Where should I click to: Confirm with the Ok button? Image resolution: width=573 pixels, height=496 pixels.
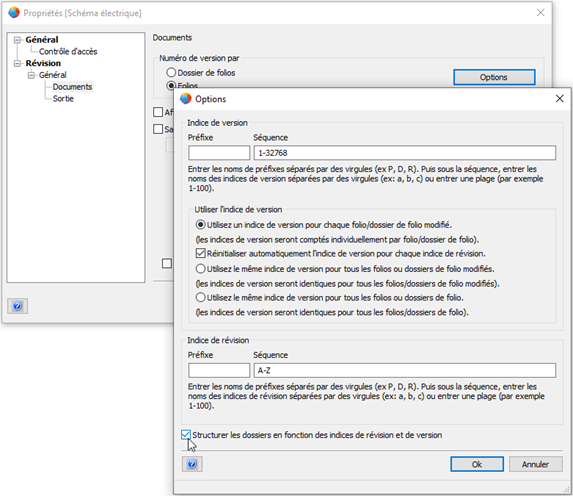pyautogui.click(x=477, y=464)
